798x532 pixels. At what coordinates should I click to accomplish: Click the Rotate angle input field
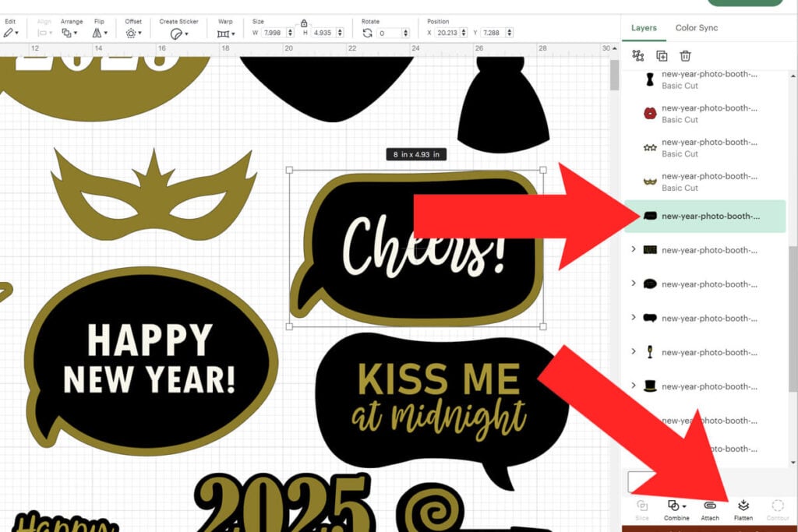(x=390, y=33)
